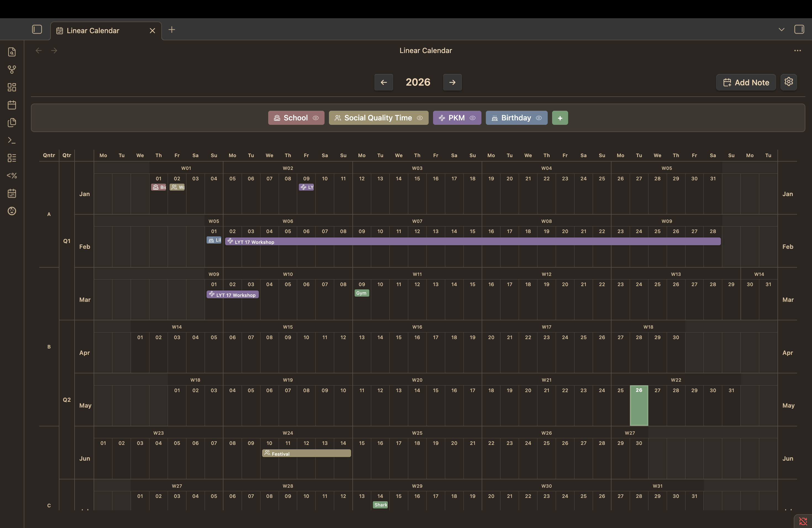Open templater code percent icon
This screenshot has height=528, width=812.
pyautogui.click(x=12, y=176)
